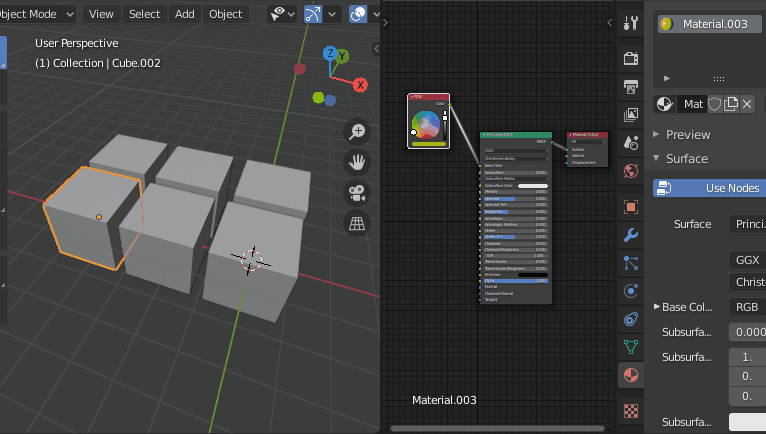
Task: Open the object type visibility eye dropdown
Action: [x=283, y=14]
